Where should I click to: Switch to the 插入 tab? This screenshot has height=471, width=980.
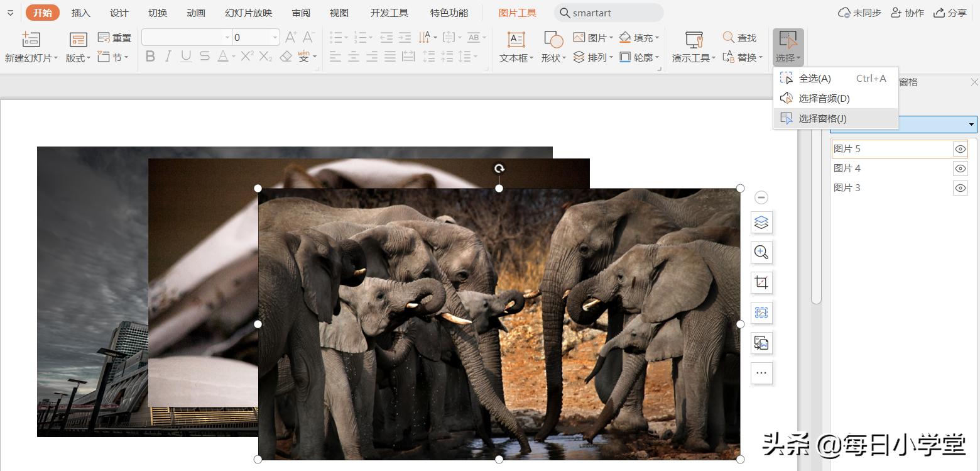tap(81, 13)
